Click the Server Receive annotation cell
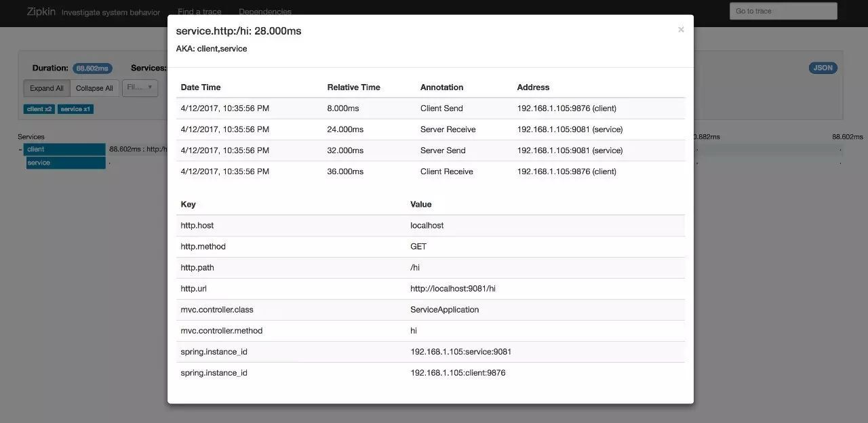The width and height of the screenshot is (868, 423). point(448,129)
